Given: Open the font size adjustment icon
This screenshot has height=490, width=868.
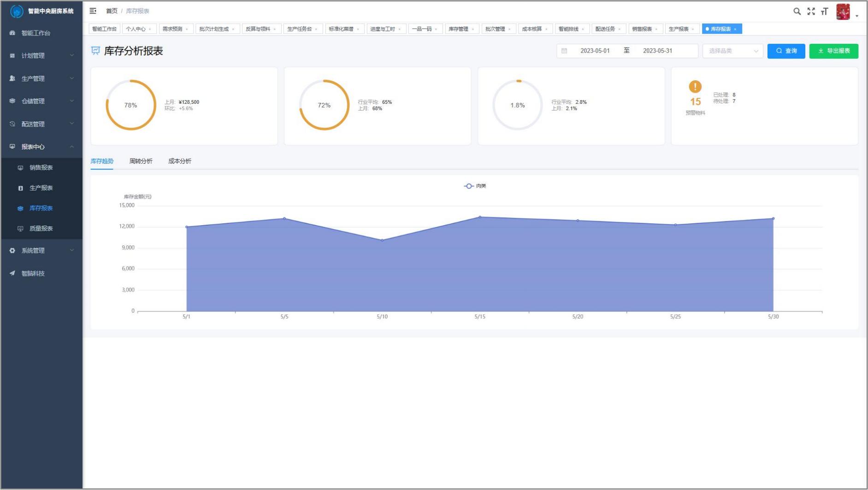Looking at the screenshot, I should (x=825, y=12).
